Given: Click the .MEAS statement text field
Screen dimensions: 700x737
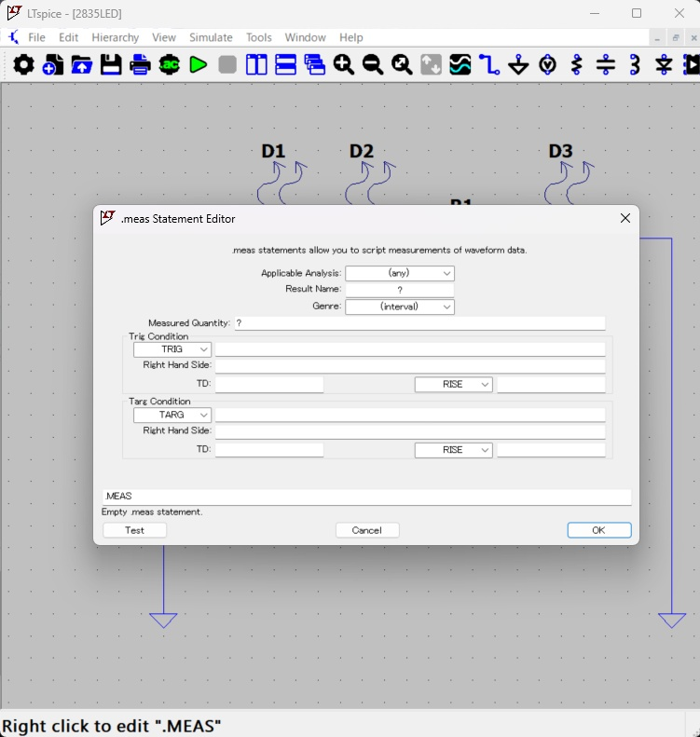Looking at the screenshot, I should [366, 497].
